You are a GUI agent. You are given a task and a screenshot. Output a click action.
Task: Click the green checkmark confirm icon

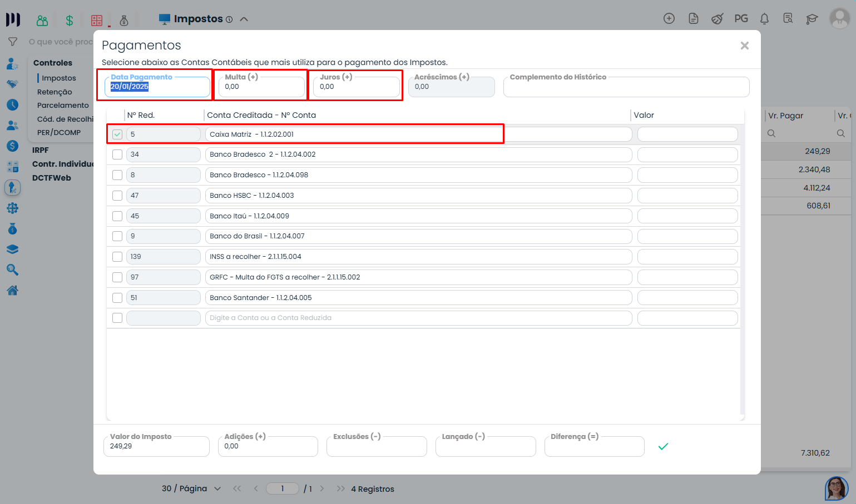point(663,446)
